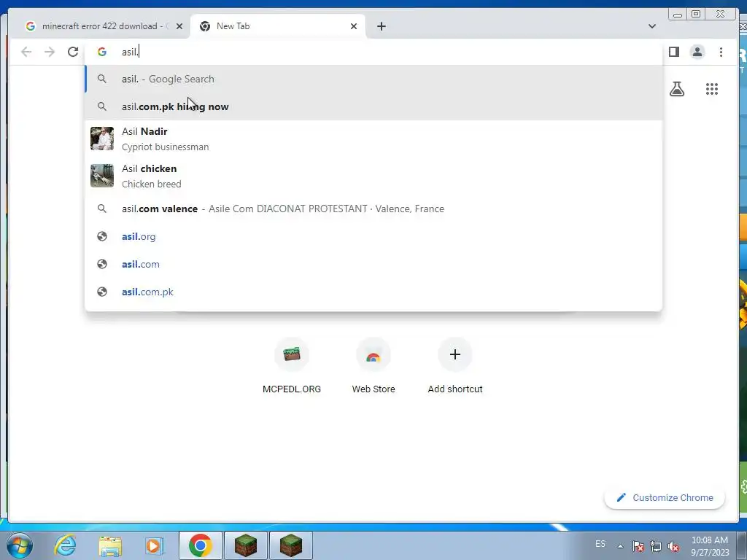Click the network tray icon
747x560 pixels.
click(x=656, y=546)
